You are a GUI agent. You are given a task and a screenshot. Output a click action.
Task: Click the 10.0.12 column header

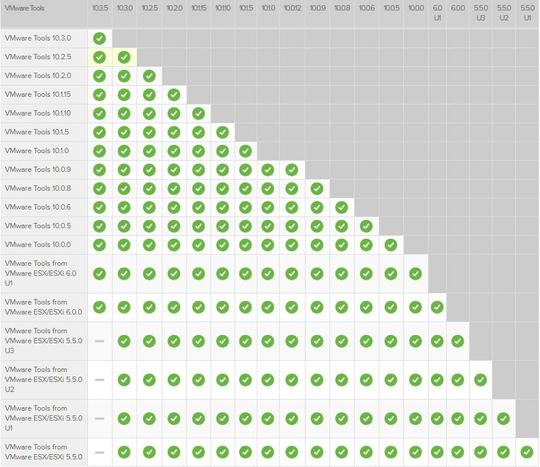pyautogui.click(x=292, y=8)
